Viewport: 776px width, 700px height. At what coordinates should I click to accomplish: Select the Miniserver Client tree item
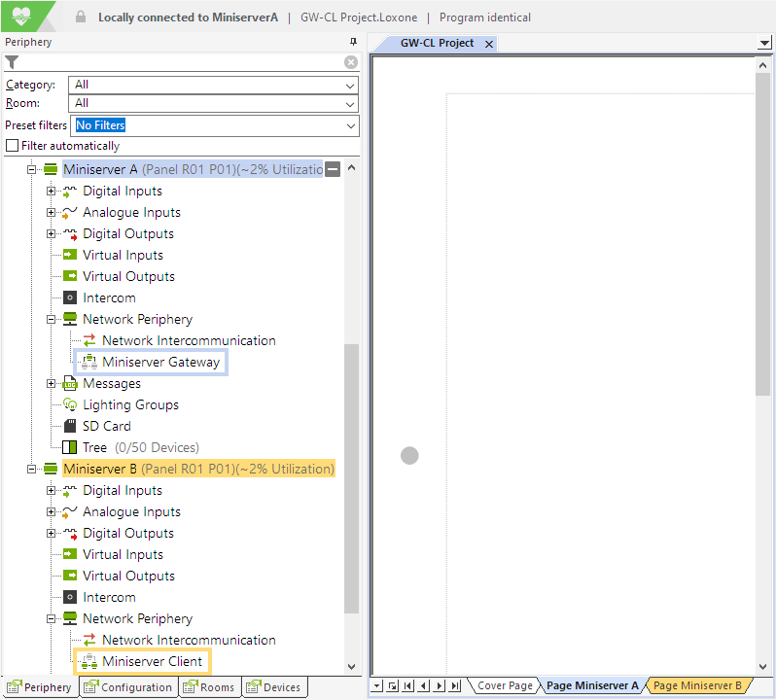(x=152, y=661)
